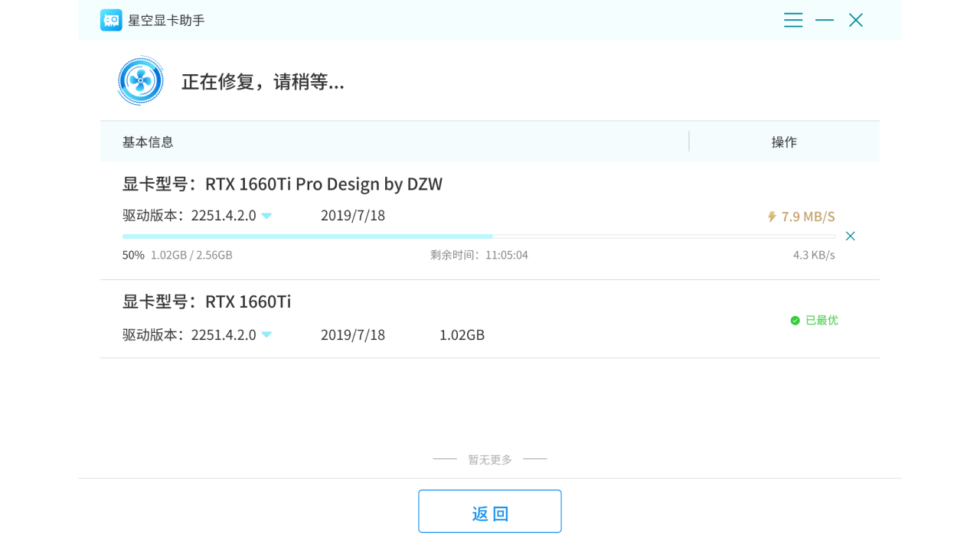
Task: Click the minimize icon on the title bar
Action: [x=825, y=20]
